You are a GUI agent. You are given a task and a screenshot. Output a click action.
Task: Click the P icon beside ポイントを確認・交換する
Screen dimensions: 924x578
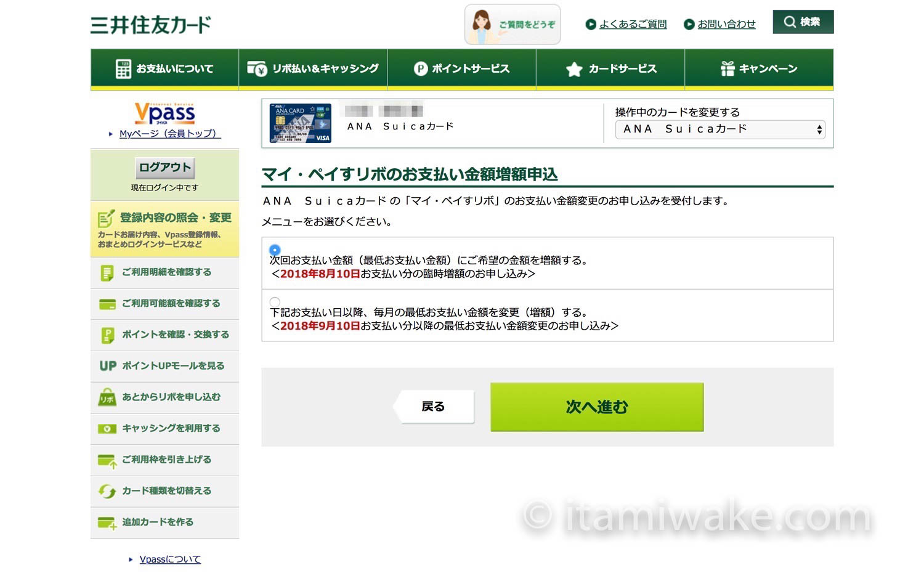pyautogui.click(x=107, y=335)
